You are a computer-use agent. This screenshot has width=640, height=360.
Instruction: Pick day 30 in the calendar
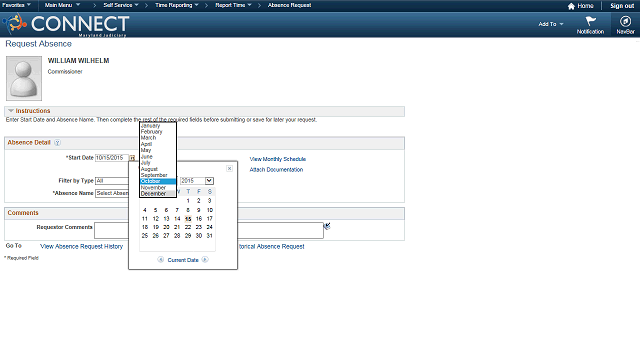pyautogui.click(x=199, y=236)
